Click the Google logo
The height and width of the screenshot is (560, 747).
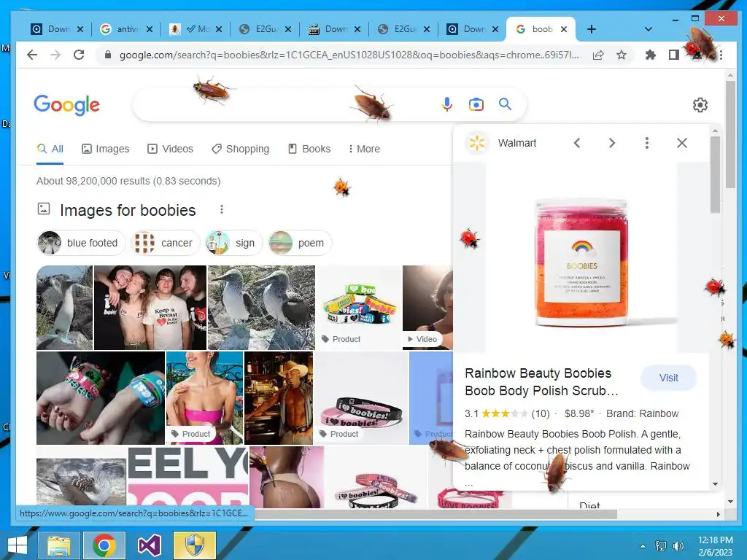(66, 105)
